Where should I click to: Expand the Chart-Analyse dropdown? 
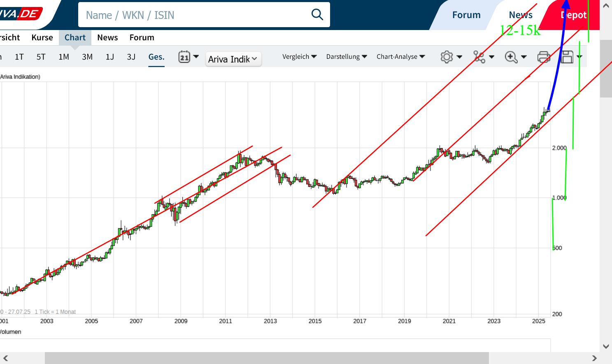tap(401, 57)
